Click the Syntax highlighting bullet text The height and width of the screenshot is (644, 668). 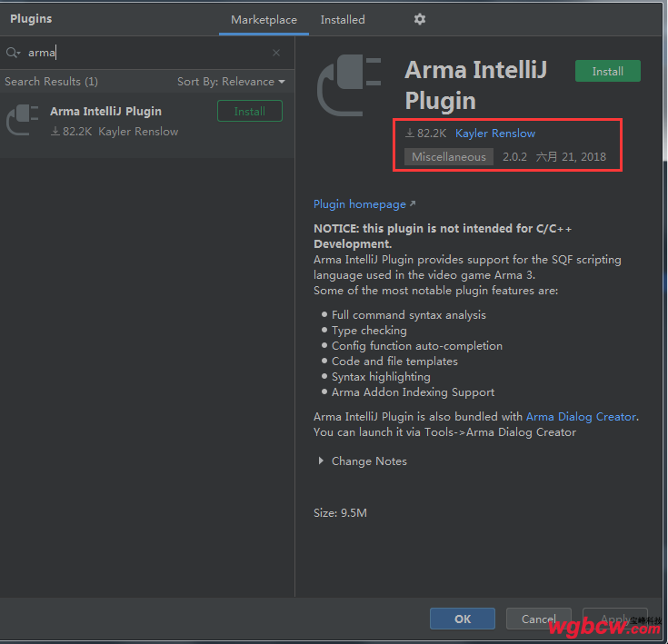381,377
